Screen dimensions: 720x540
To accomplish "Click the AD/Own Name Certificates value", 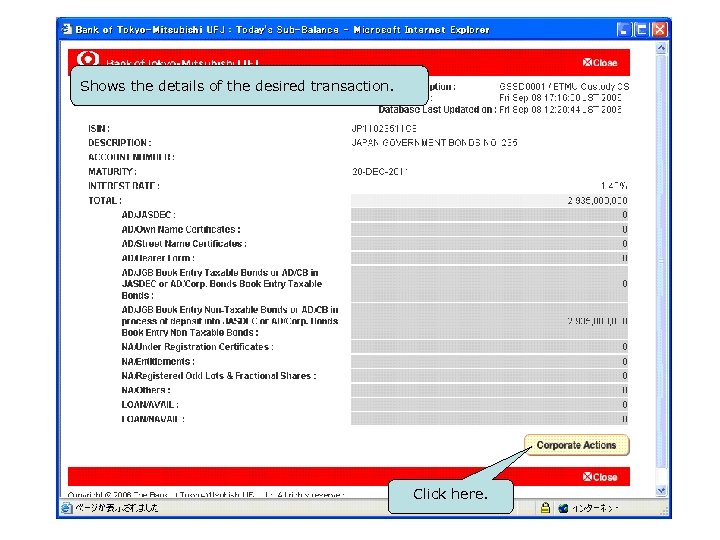I will pos(489,229).
